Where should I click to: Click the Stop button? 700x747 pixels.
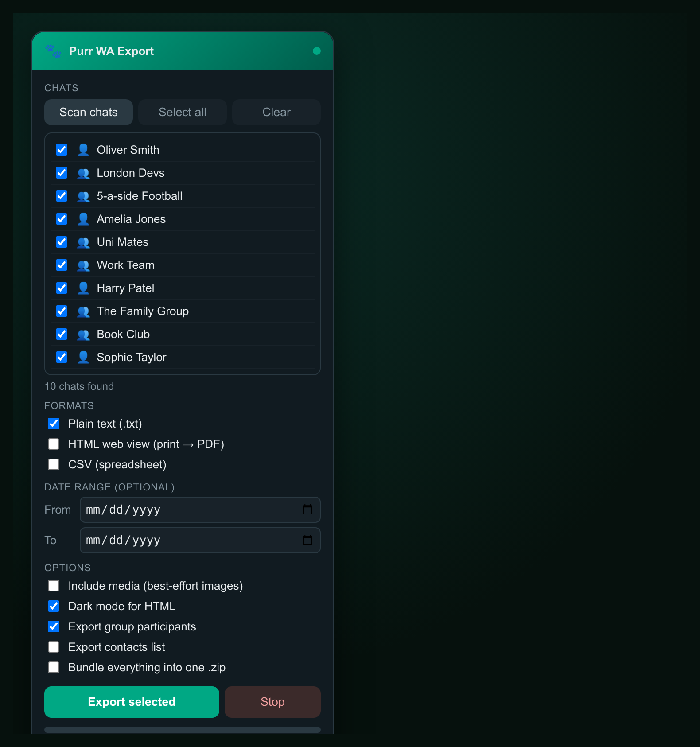(272, 702)
